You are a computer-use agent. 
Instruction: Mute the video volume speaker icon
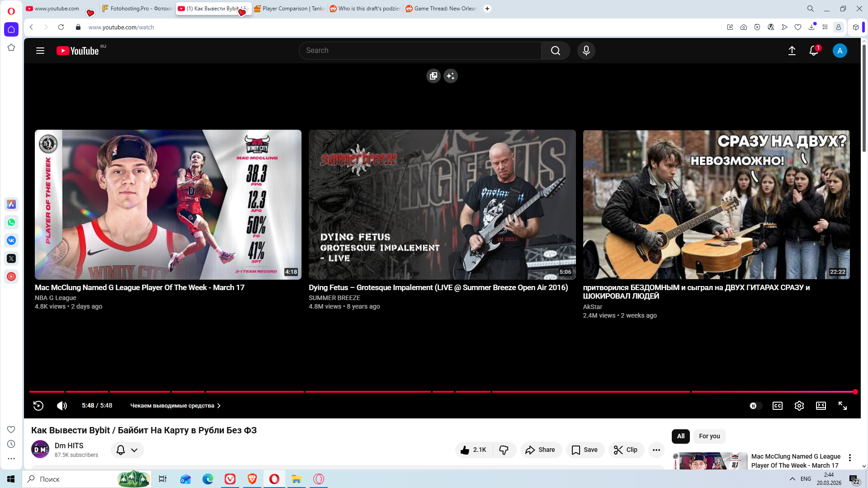pyautogui.click(x=62, y=406)
